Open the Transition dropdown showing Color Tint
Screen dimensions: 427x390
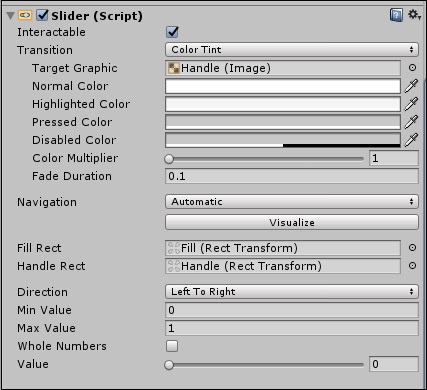(x=292, y=50)
